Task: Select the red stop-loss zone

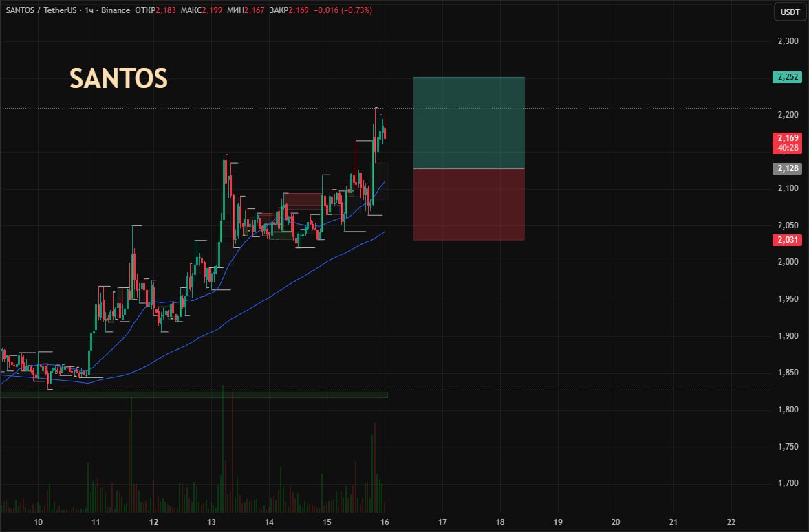Action: 468,204
